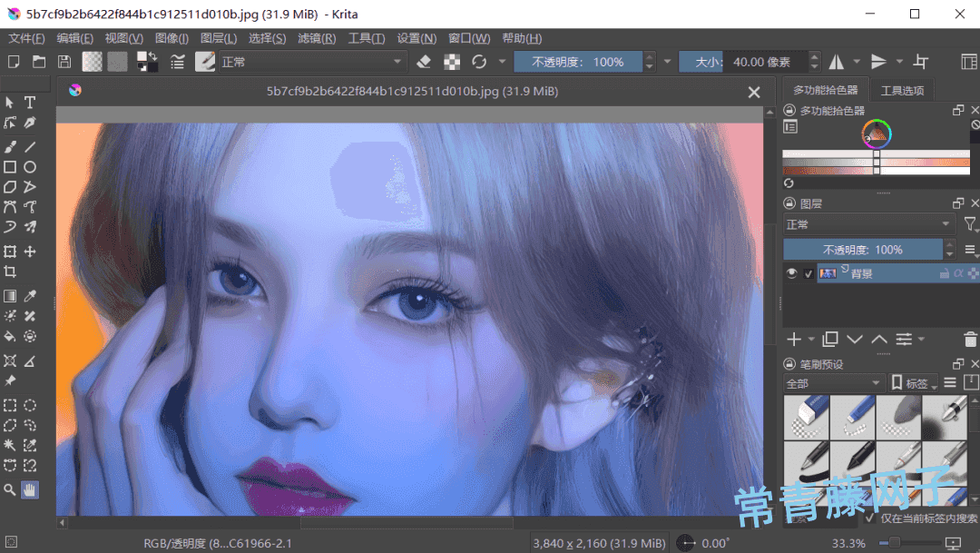
Task: Open the layer blending mode 正常 dropdown
Action: tap(868, 224)
